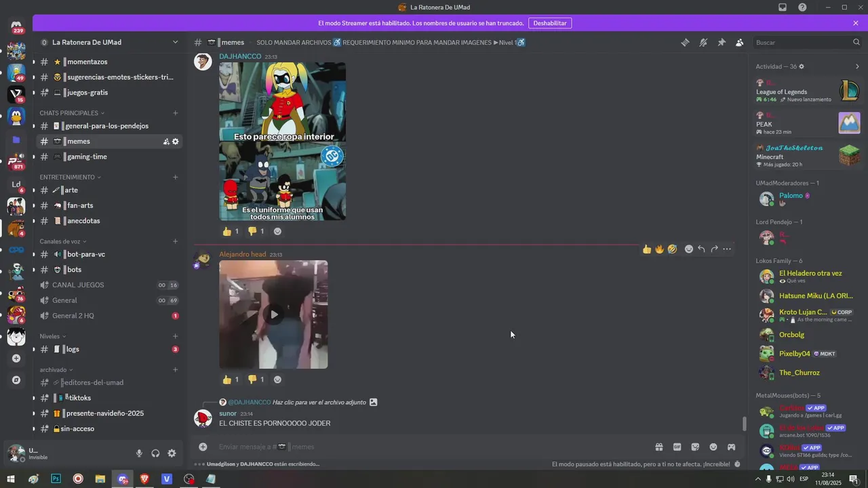Toggle thumbs up reaction on Alejandro head's video

point(231,380)
